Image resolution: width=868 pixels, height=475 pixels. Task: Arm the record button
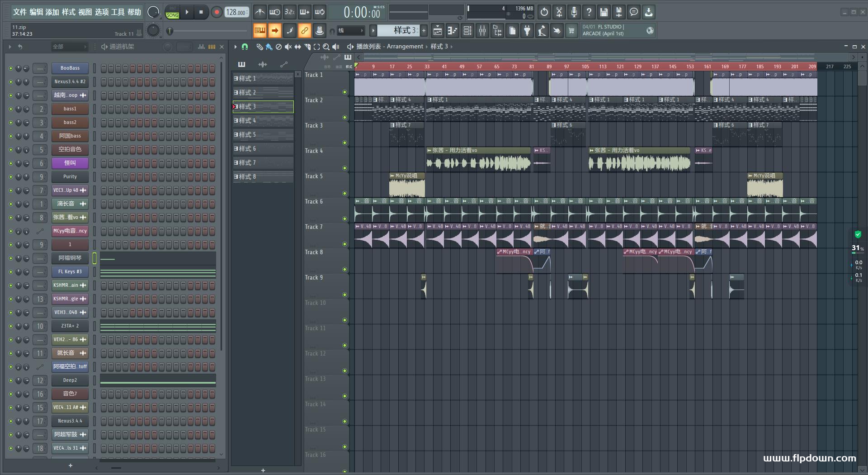(x=217, y=12)
